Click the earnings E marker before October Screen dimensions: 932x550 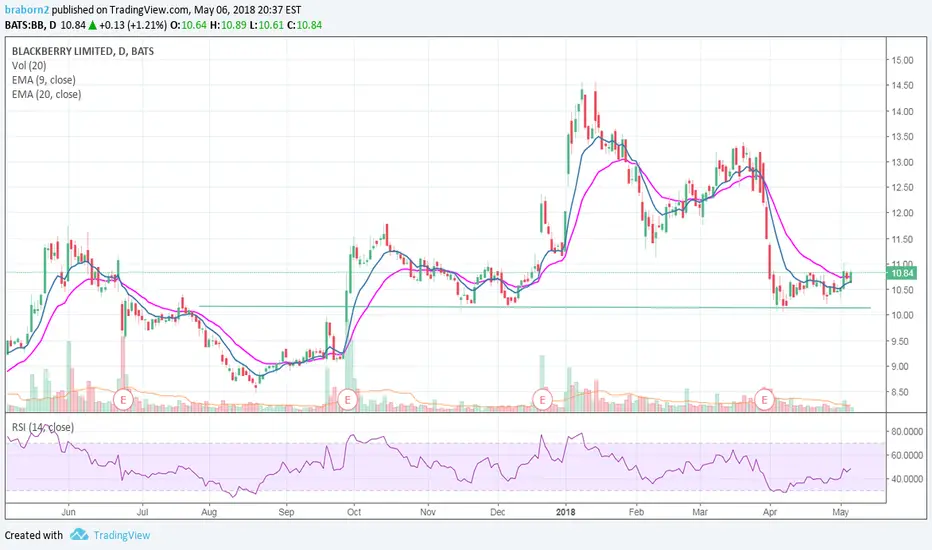[347, 399]
